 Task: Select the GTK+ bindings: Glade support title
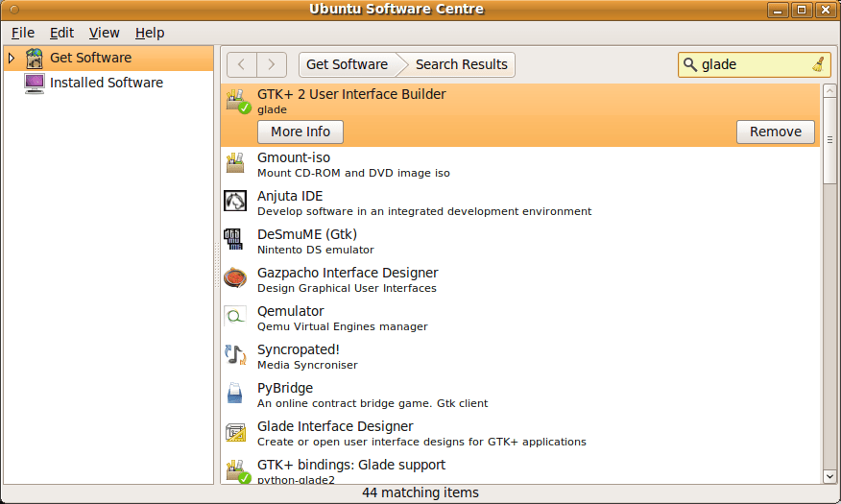point(351,465)
